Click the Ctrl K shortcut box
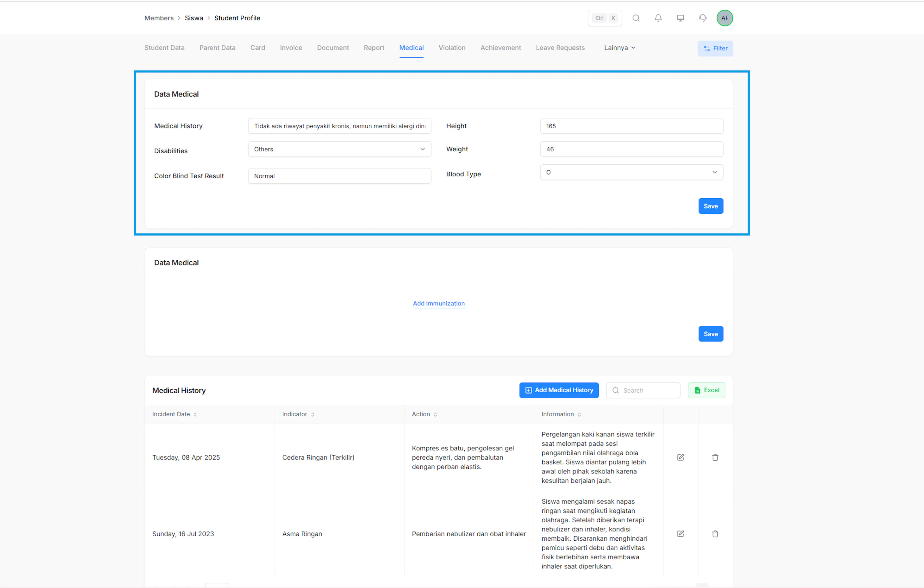Image resolution: width=924 pixels, height=588 pixels. tap(605, 18)
